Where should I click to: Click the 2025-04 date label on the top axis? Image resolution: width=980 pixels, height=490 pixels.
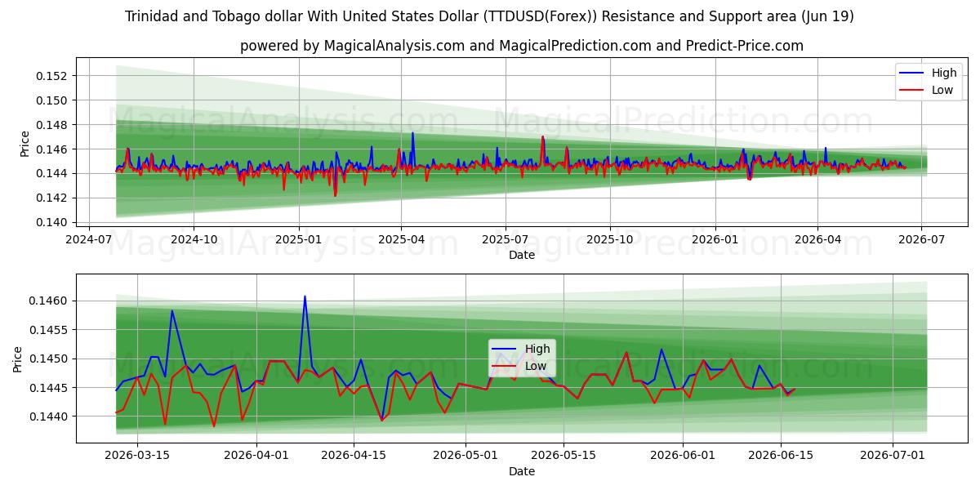(401, 240)
